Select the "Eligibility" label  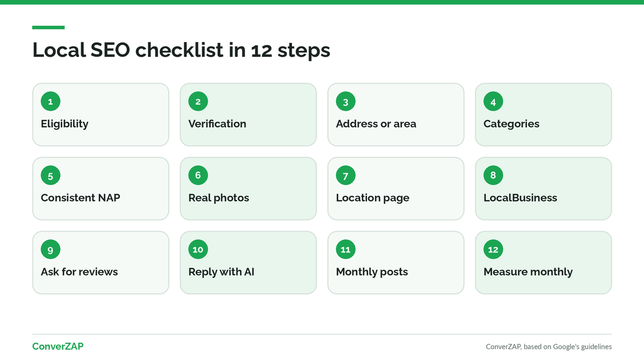[x=64, y=124]
